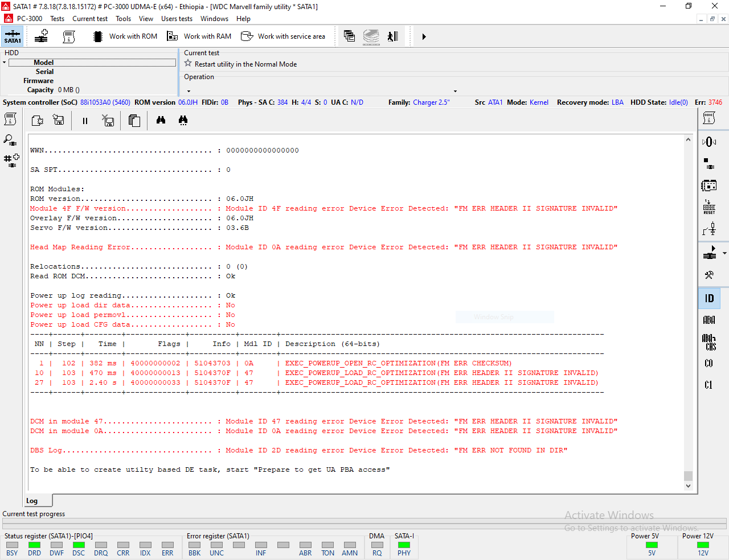Expand the Operation panel right arrow

(455, 91)
